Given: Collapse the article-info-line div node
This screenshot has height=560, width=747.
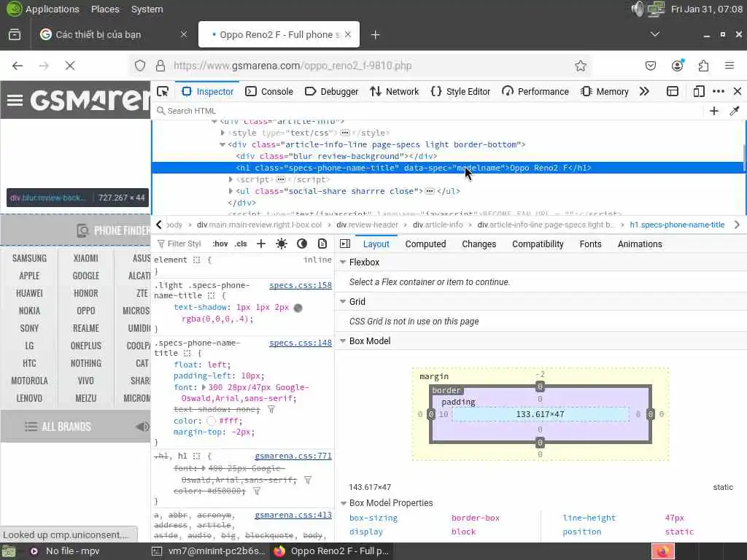Looking at the screenshot, I should coord(222,145).
